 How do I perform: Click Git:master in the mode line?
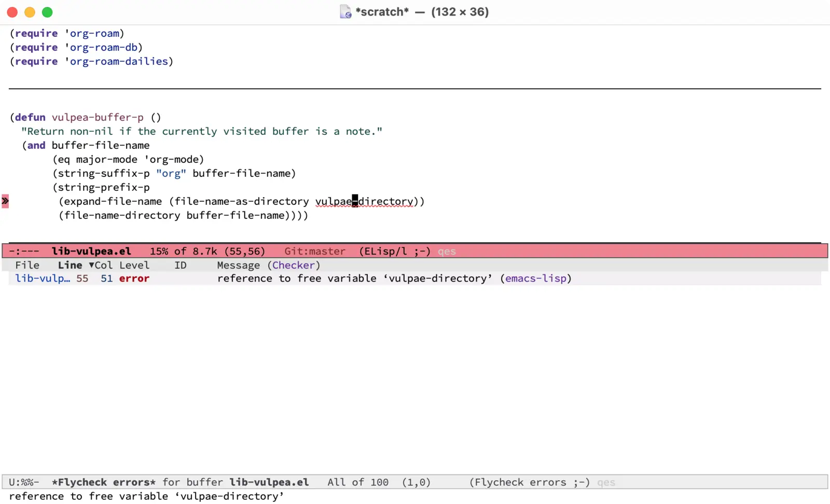tap(314, 251)
